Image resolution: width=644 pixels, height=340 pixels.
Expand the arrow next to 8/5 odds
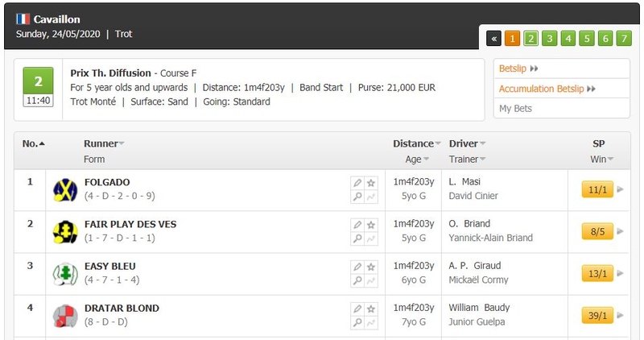[x=620, y=231]
